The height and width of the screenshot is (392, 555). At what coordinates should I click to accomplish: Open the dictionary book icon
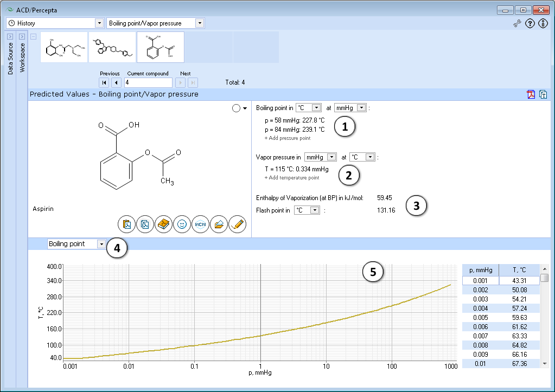coord(163,224)
